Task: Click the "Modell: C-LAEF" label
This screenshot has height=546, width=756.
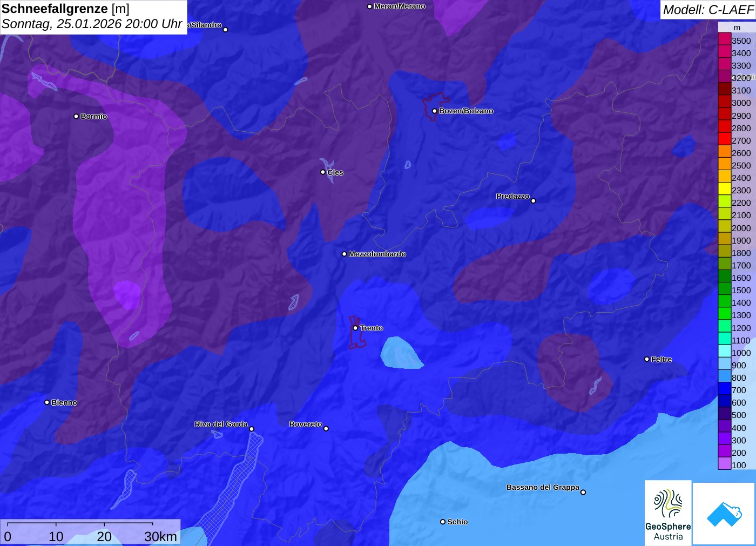Action: 708,9
